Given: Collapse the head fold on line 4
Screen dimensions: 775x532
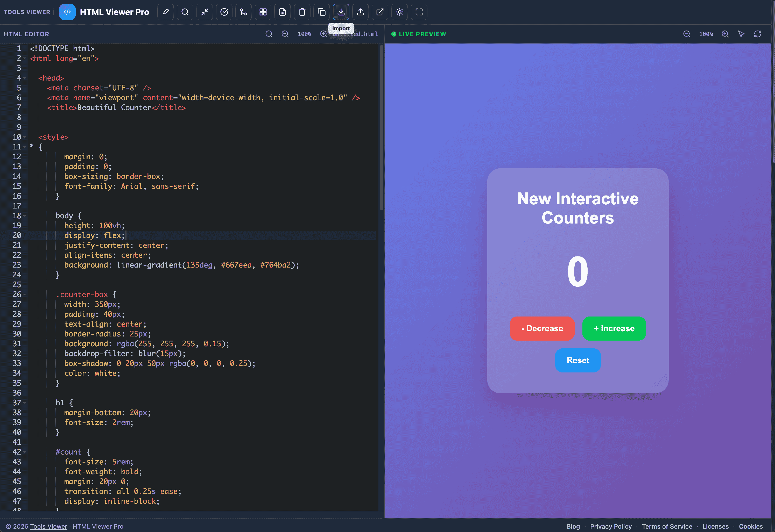Looking at the screenshot, I should pos(25,78).
